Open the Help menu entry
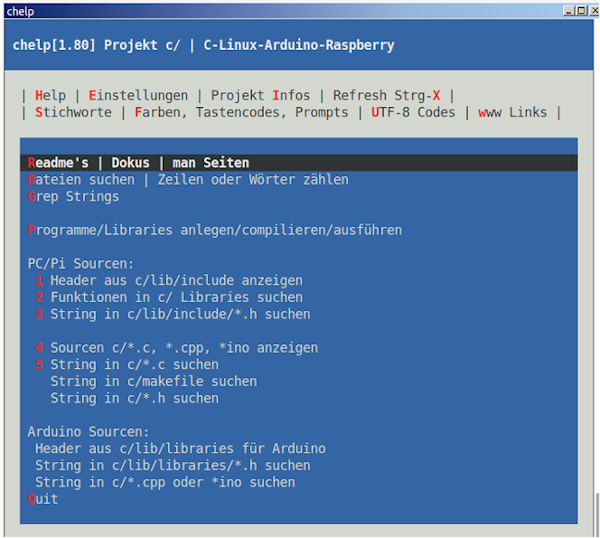The width and height of the screenshot is (600, 538). [x=50, y=96]
